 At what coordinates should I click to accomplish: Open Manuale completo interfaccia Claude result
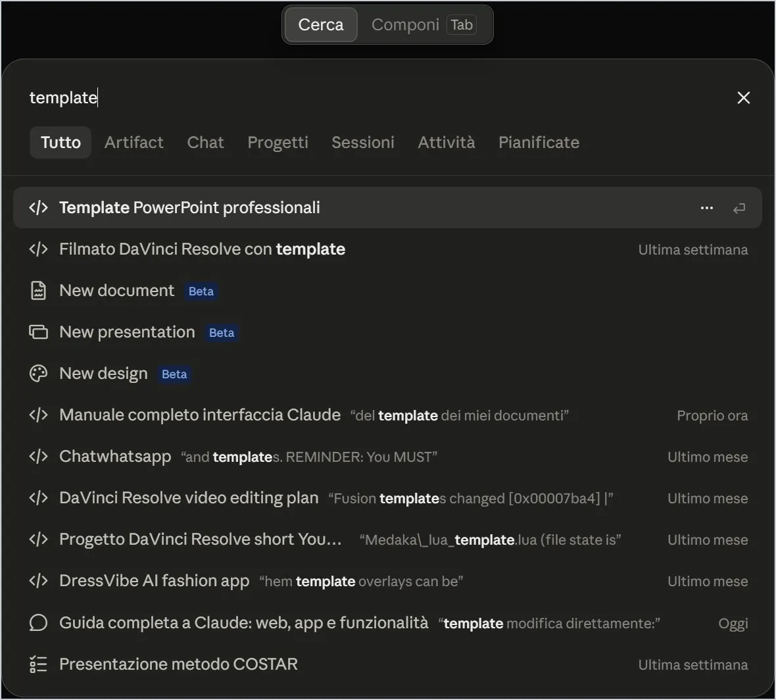click(x=387, y=415)
